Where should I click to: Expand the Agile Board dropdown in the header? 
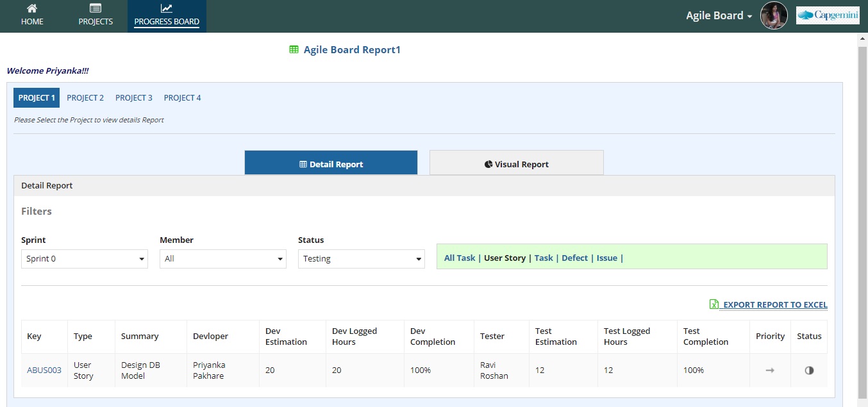tap(717, 15)
